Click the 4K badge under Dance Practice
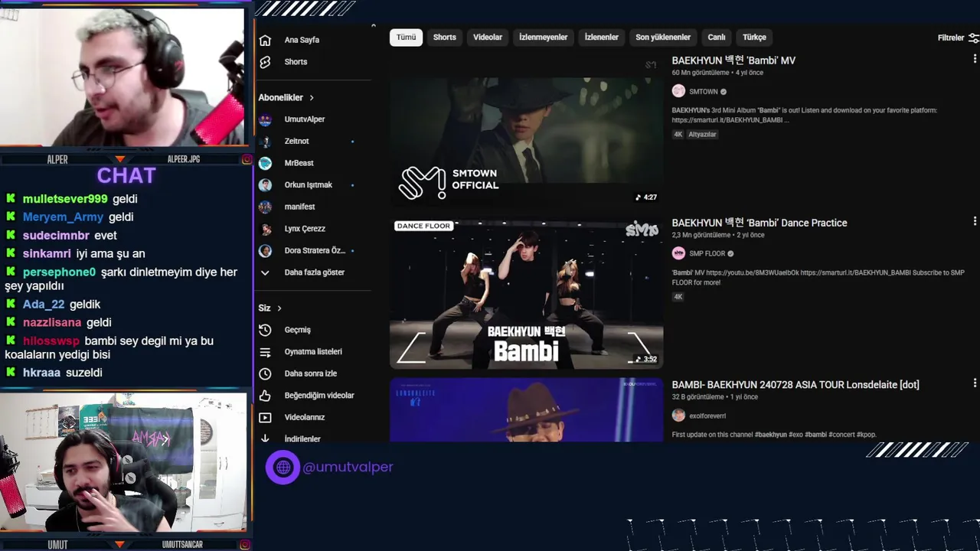980x551 pixels. coord(678,297)
